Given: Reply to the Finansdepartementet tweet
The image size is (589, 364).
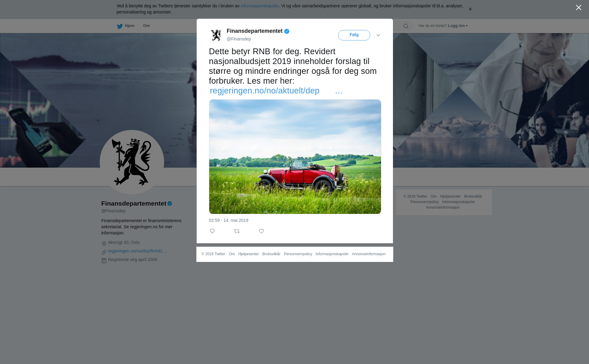Looking at the screenshot, I should 212,231.
